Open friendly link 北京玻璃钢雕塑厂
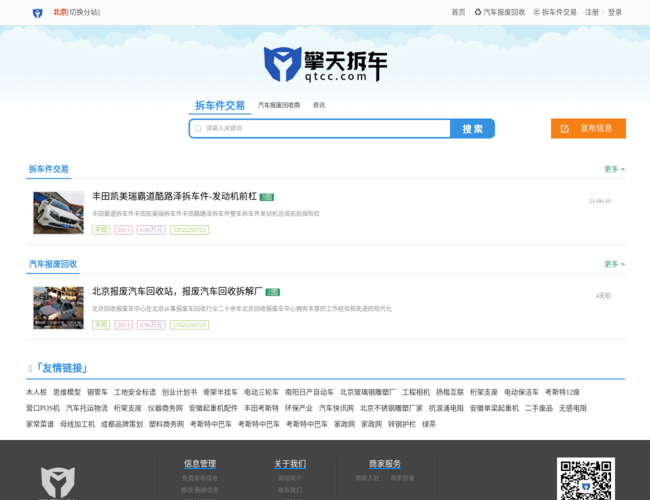 click(368, 392)
